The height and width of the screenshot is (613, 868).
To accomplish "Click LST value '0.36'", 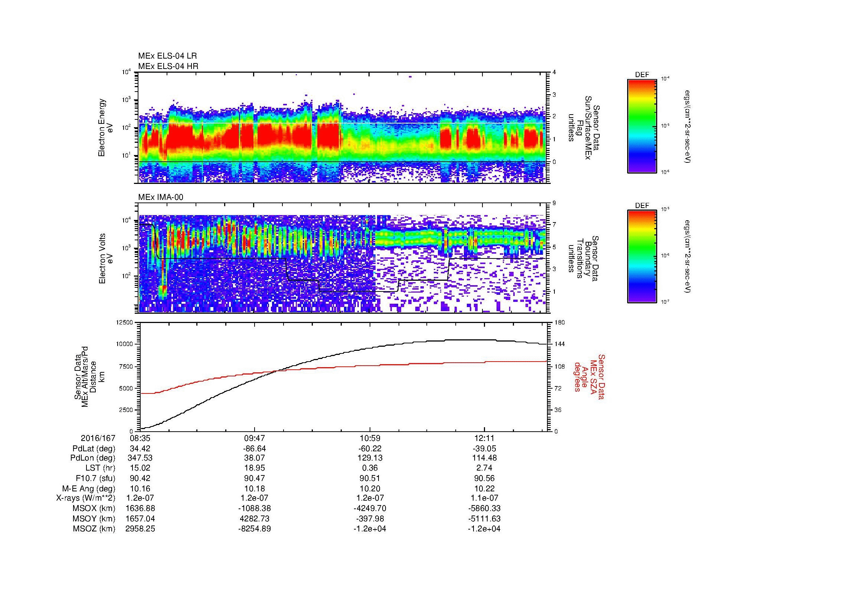I will point(370,468).
